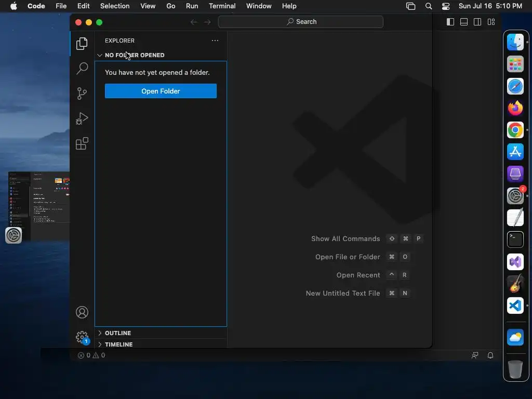
Task: Open the Run menu
Action: pyautogui.click(x=192, y=6)
